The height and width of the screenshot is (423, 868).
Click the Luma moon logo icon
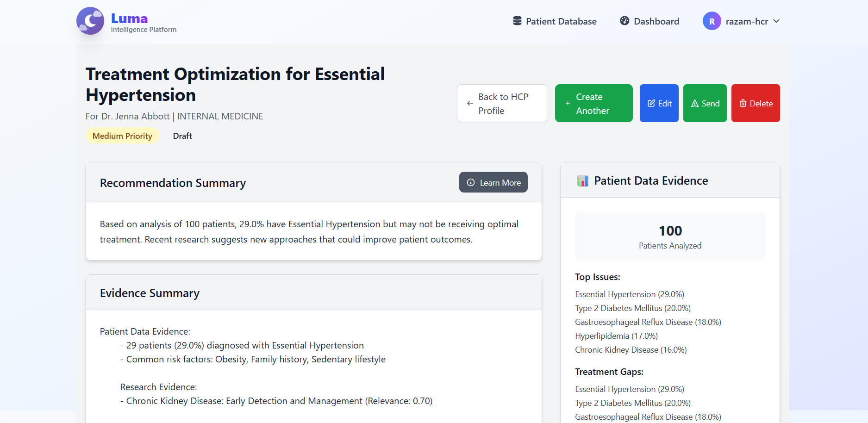(90, 21)
